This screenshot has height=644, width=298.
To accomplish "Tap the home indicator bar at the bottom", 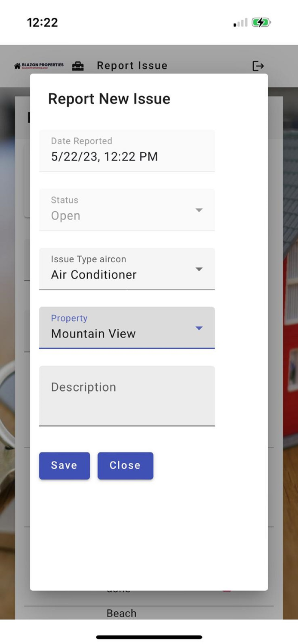I will click(149, 637).
